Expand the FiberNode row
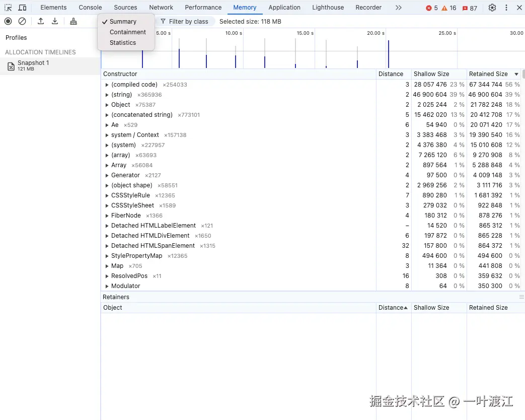Viewport: 525px width, 420px height. click(x=107, y=216)
